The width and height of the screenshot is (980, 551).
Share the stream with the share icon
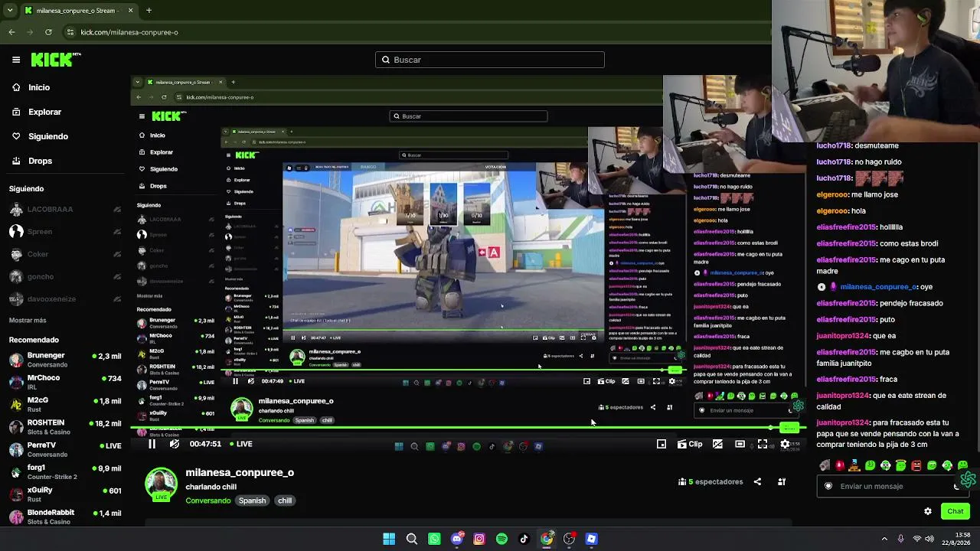point(757,482)
